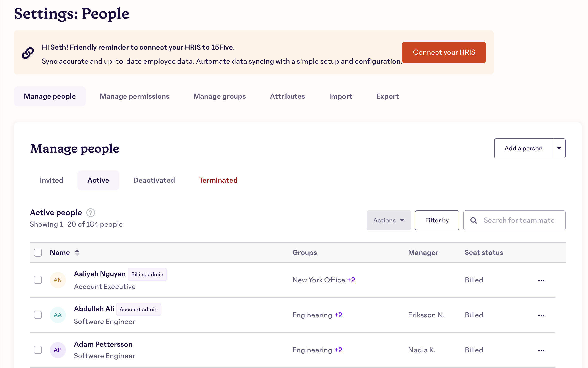Open the Export tab
This screenshot has height=368, width=588.
point(387,96)
